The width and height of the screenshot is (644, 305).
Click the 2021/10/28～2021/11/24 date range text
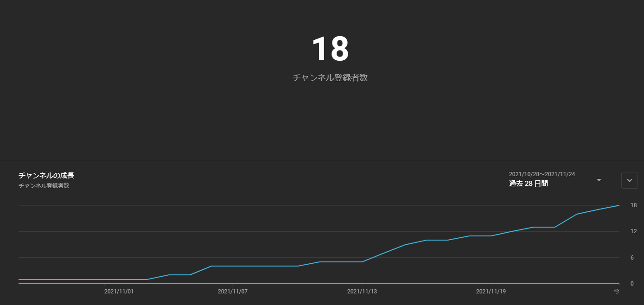[542, 174]
